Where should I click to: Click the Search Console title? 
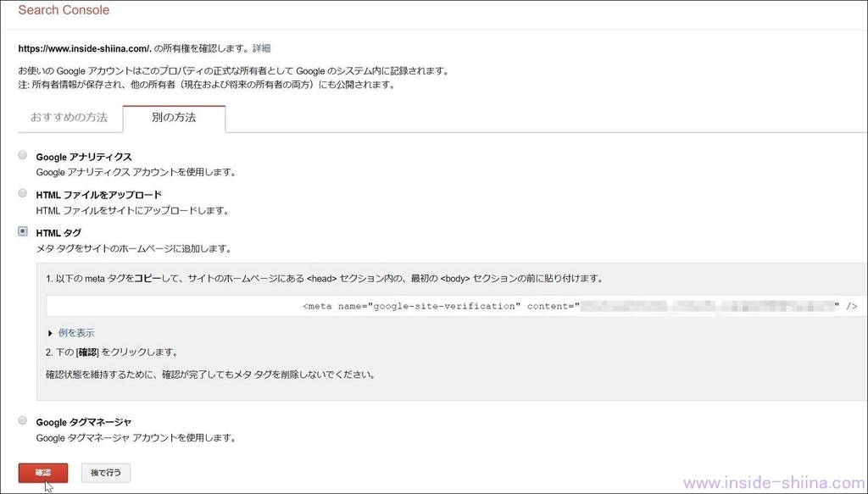64,10
